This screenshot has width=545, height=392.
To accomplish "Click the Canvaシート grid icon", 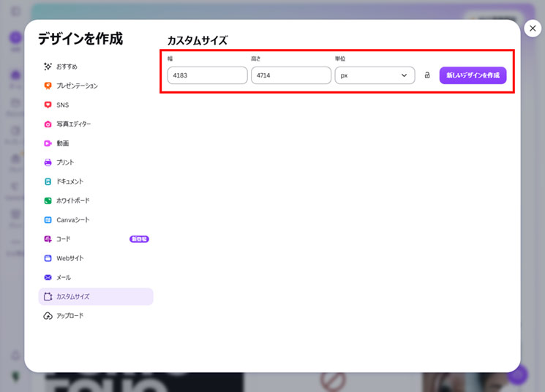I will (48, 220).
